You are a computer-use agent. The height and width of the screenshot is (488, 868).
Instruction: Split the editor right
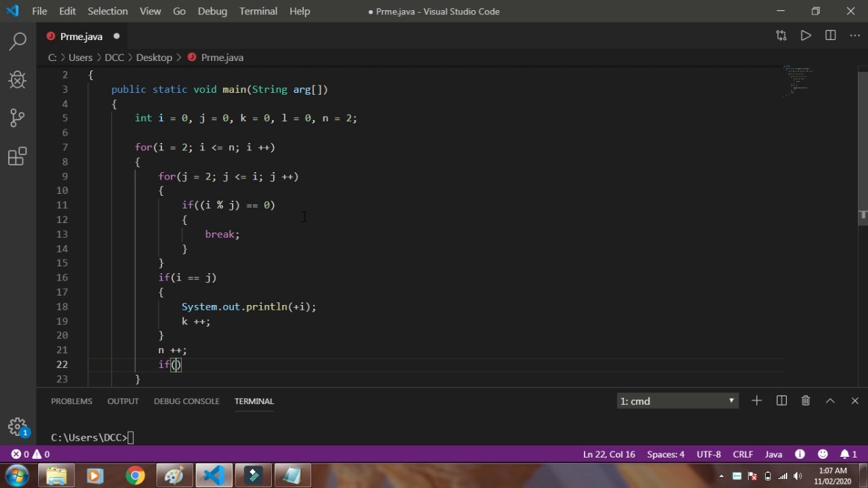[x=830, y=36]
